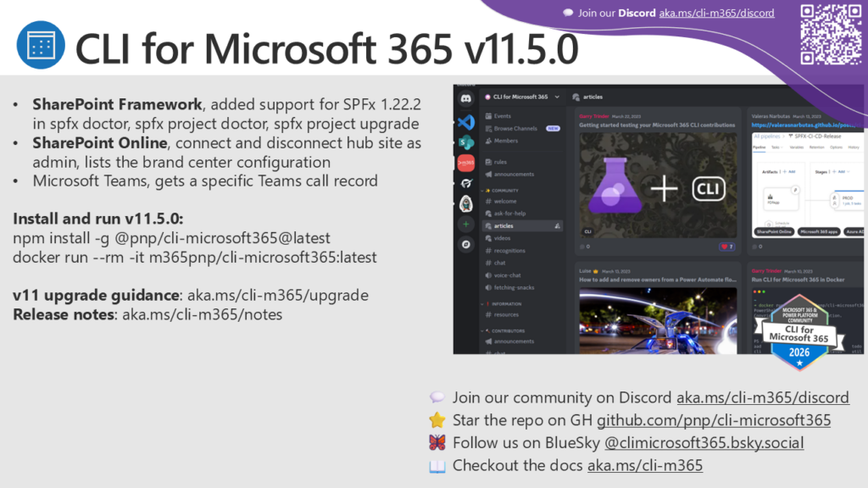The height and width of the screenshot is (488, 868).
Task: Select the SharePoint server icon
Action: [466, 142]
